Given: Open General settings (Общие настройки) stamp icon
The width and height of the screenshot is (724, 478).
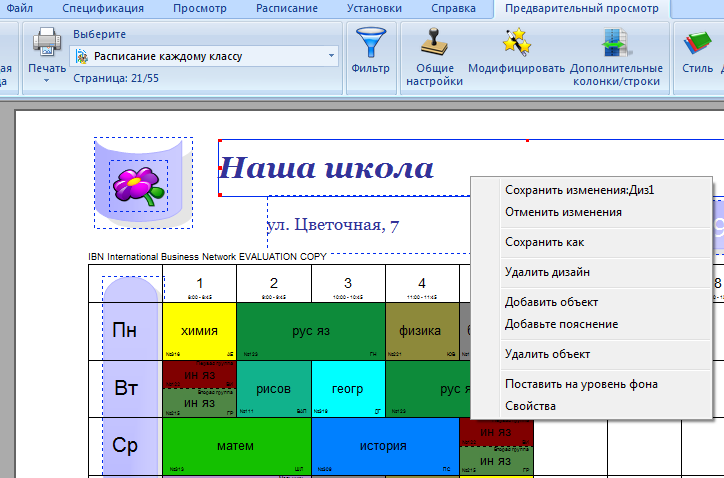Looking at the screenshot, I should pyautogui.click(x=434, y=45).
